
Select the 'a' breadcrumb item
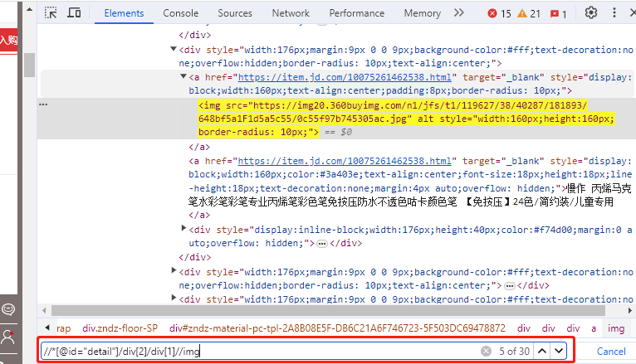(x=594, y=328)
